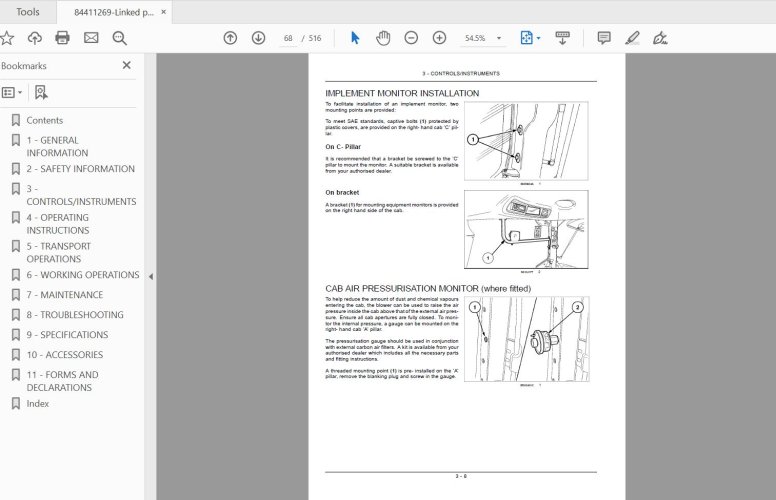
Task: Select the 84411269-Linked document tab
Action: tap(113, 12)
